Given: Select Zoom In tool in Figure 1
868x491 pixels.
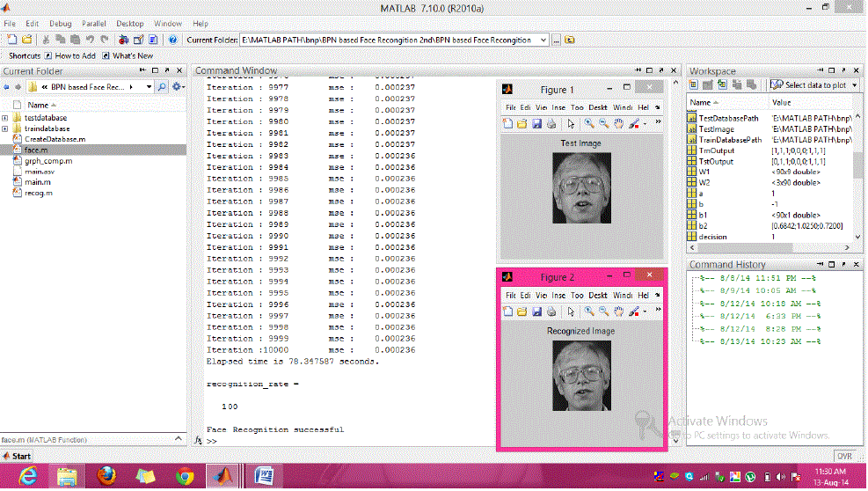Looking at the screenshot, I should 587,124.
